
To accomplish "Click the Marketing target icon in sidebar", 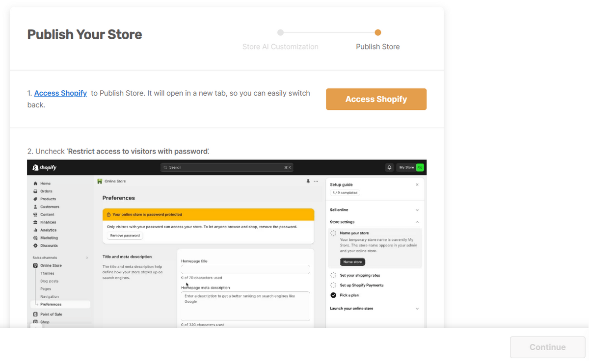I will pos(35,238).
